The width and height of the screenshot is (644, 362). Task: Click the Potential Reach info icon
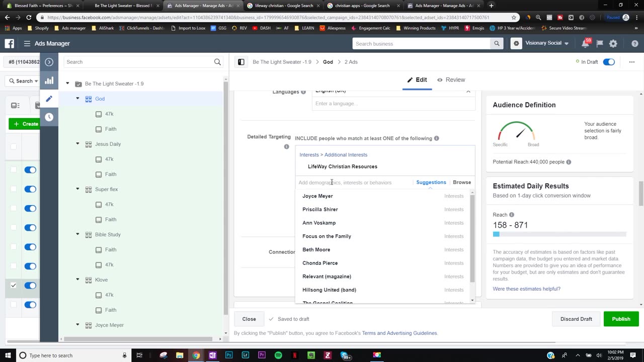(x=569, y=162)
